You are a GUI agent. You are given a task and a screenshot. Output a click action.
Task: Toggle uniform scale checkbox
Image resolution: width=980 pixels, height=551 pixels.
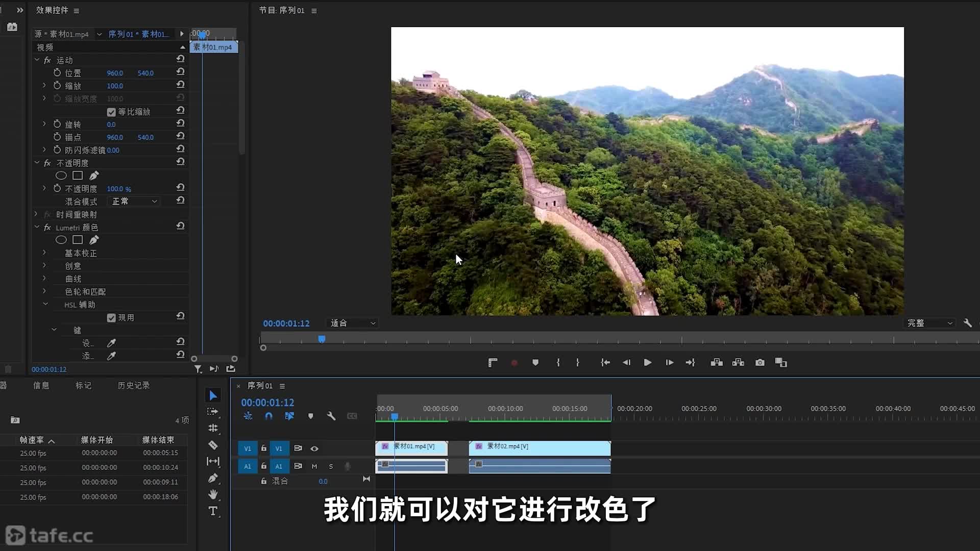click(x=111, y=112)
